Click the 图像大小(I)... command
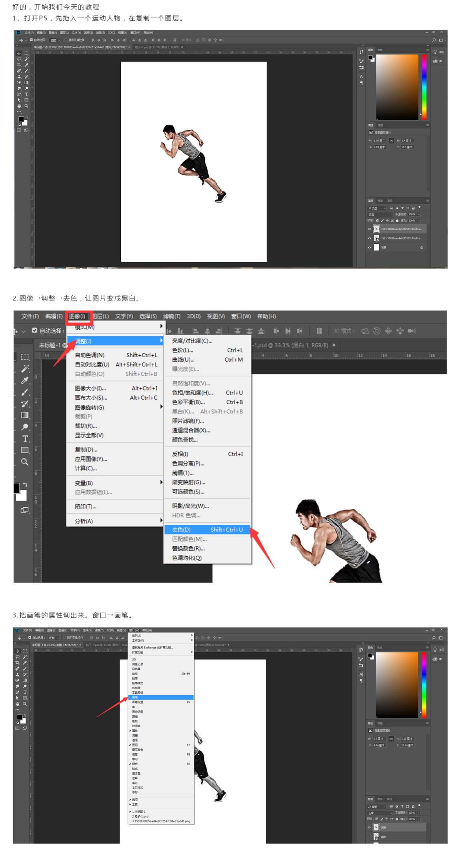The height and width of the screenshot is (868, 460). pos(90,388)
